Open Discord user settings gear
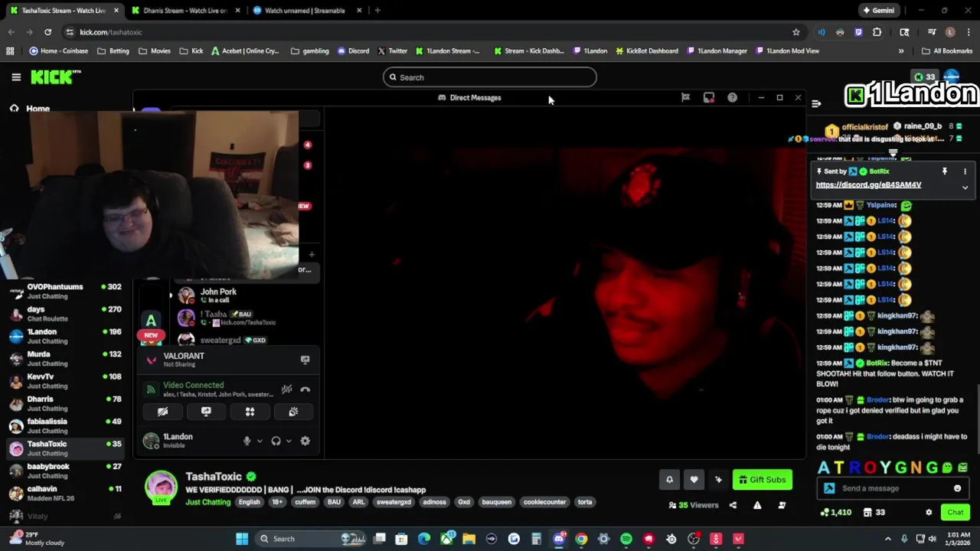This screenshot has height=551, width=980. click(x=305, y=441)
